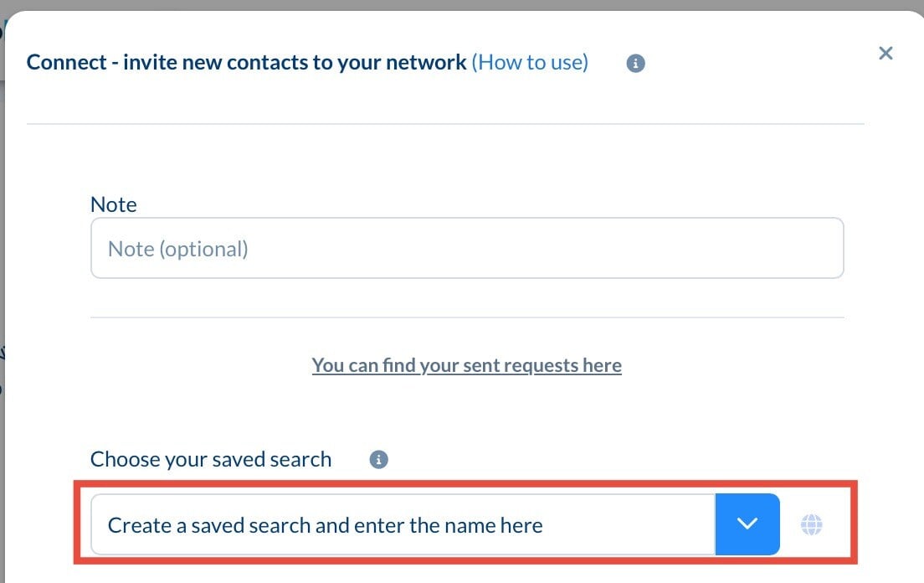Open the sent requests link

coord(466,365)
